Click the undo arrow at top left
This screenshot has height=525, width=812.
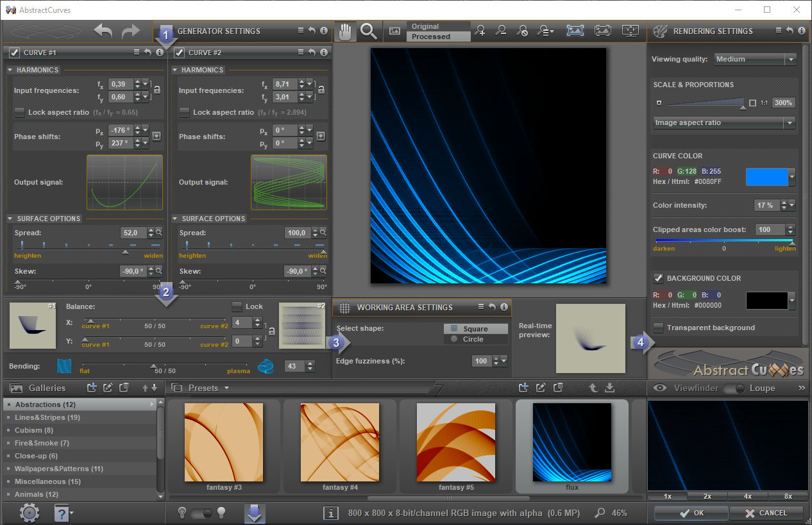click(103, 31)
